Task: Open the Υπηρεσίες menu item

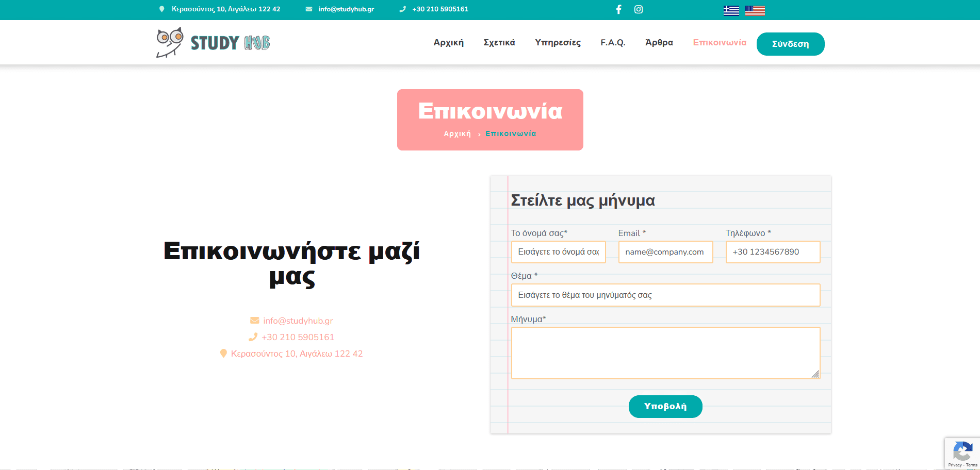Action: (x=558, y=43)
